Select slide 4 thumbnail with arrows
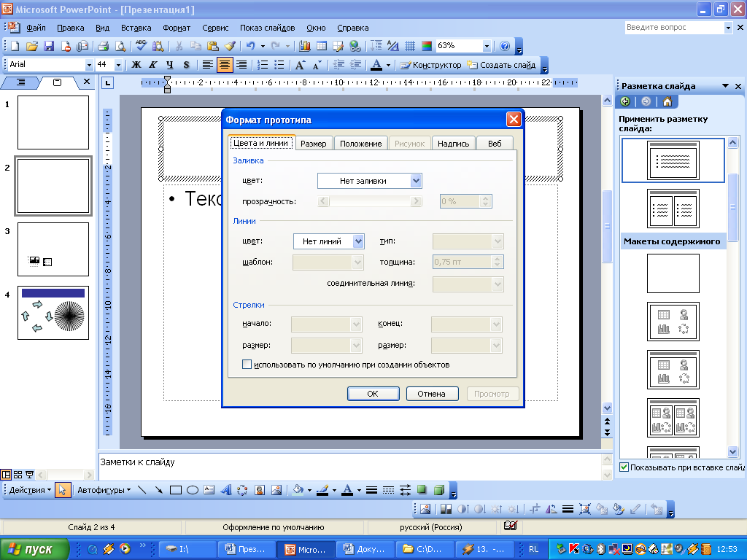The width and height of the screenshot is (747, 560). (x=53, y=313)
